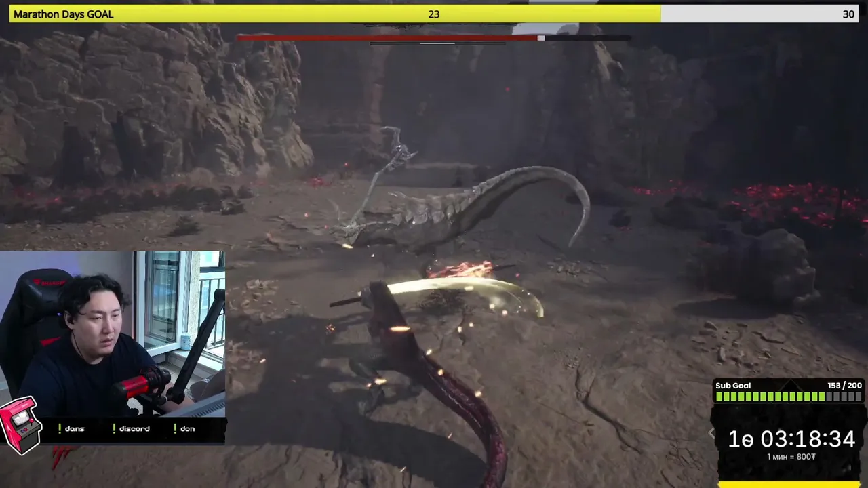868x488 pixels.
Task: Click the marathon countdown timer "03:18:34"
Action: [808, 439]
